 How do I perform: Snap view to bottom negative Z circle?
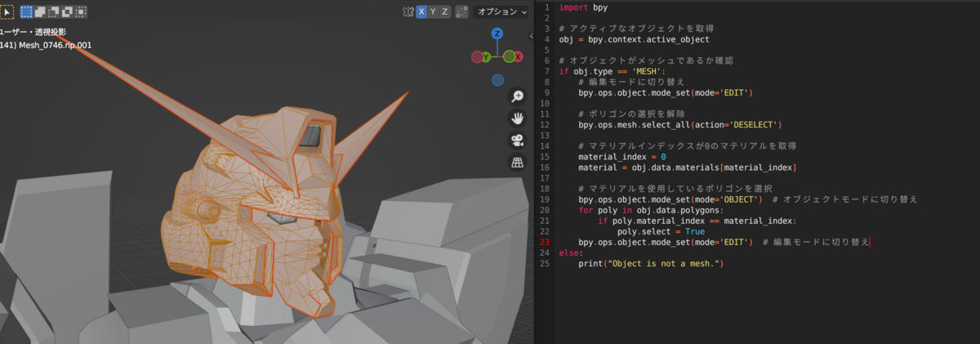pyautogui.click(x=497, y=80)
